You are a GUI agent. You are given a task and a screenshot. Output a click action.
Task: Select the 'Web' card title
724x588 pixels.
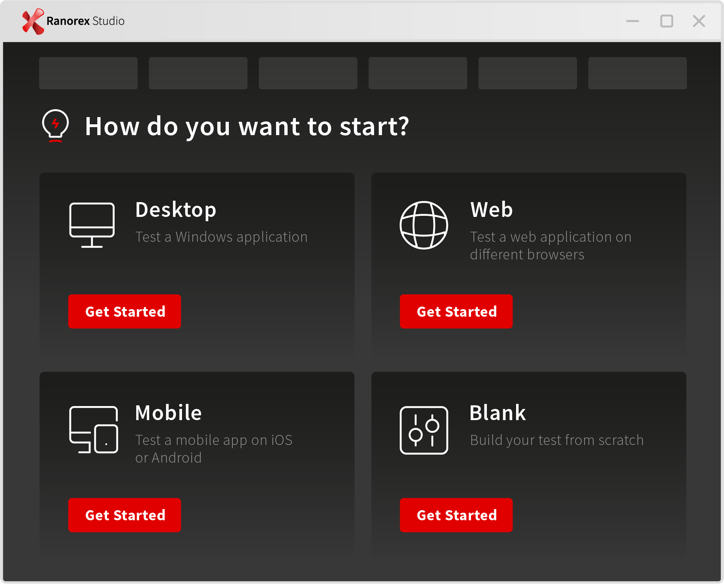point(492,210)
